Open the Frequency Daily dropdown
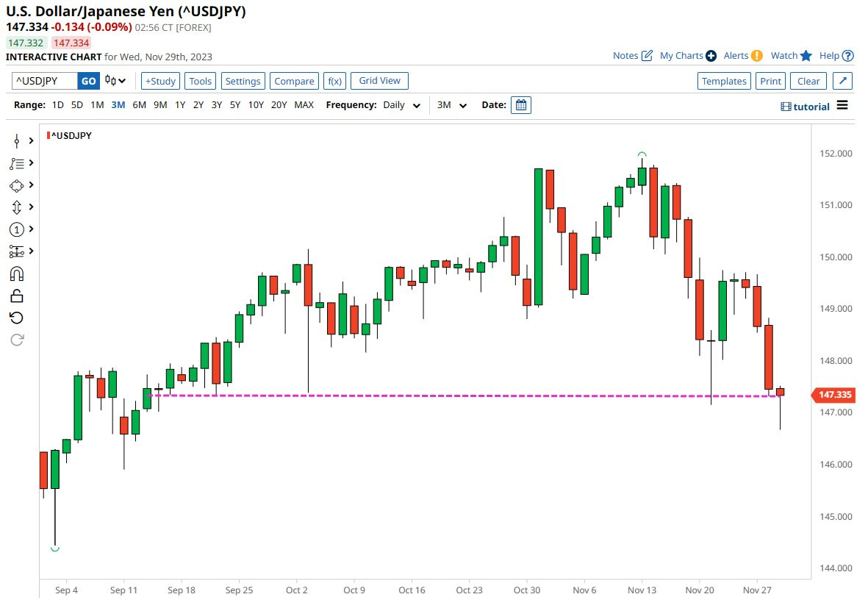The image size is (868, 608). (401, 105)
